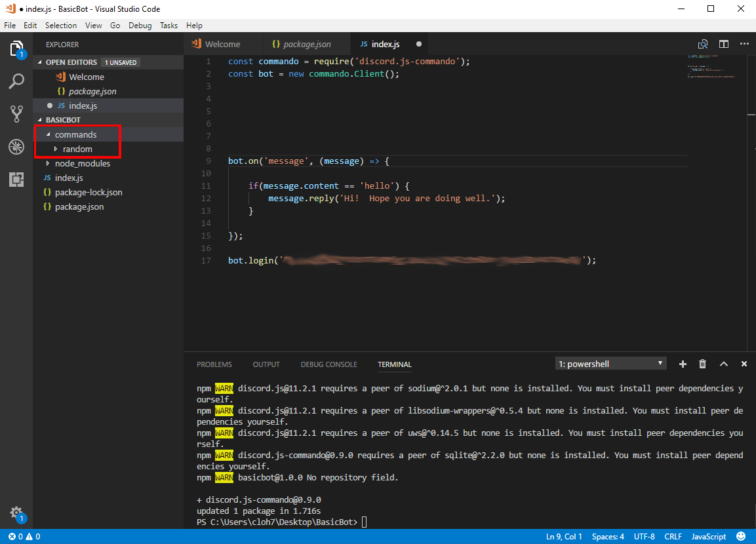Click the 1 UNSAVED badge
This screenshot has width=756, height=544.
click(121, 63)
